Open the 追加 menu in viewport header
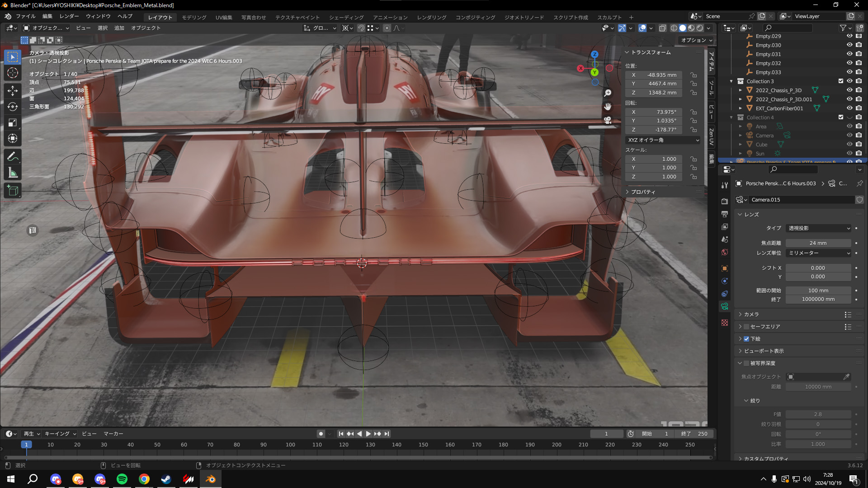The width and height of the screenshot is (868, 488). (119, 28)
